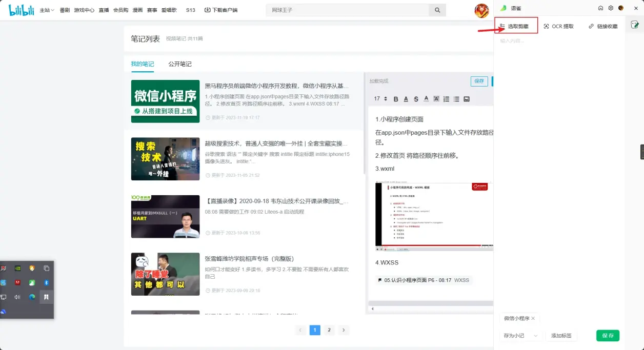Screen dimensions: 644x350
Task: Click the Yuque bird logo
Action: click(504, 8)
